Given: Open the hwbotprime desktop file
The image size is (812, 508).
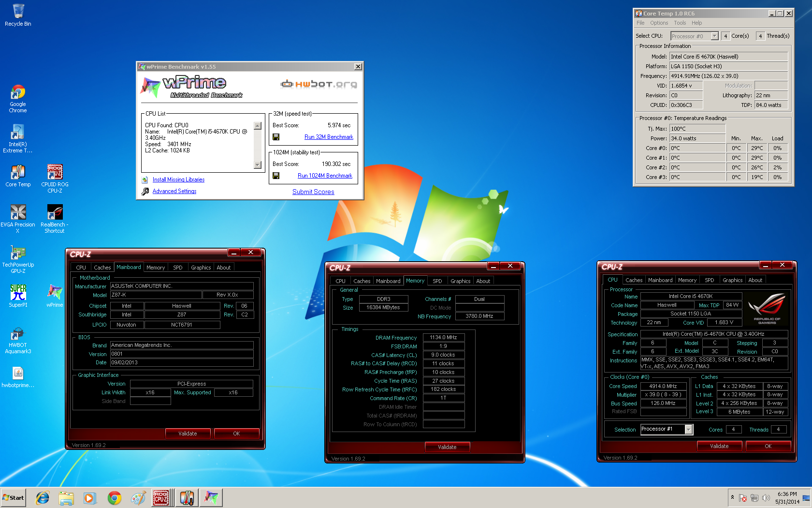Looking at the screenshot, I should [18, 377].
